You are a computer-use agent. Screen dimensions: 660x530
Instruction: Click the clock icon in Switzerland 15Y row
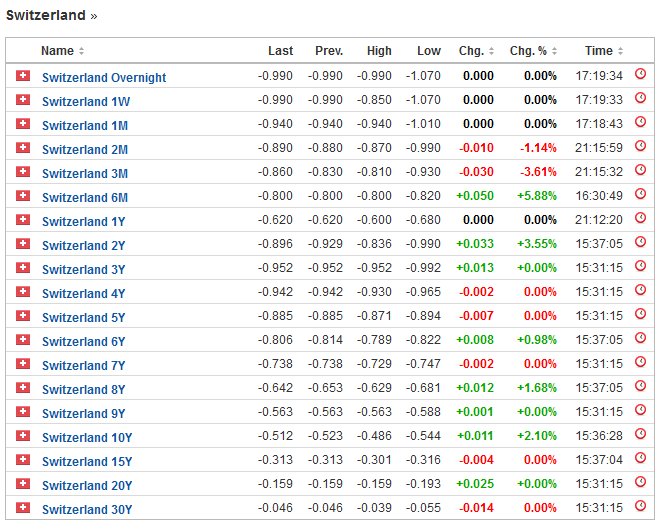640,458
